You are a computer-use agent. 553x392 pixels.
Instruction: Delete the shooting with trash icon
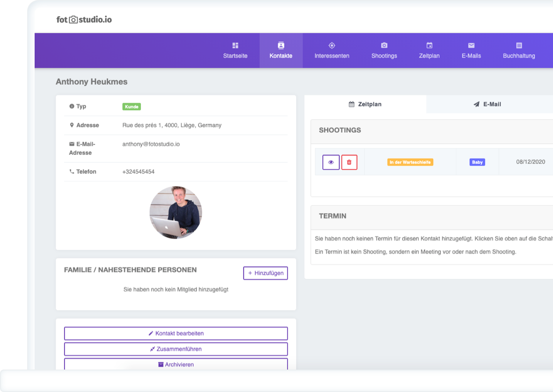click(349, 162)
